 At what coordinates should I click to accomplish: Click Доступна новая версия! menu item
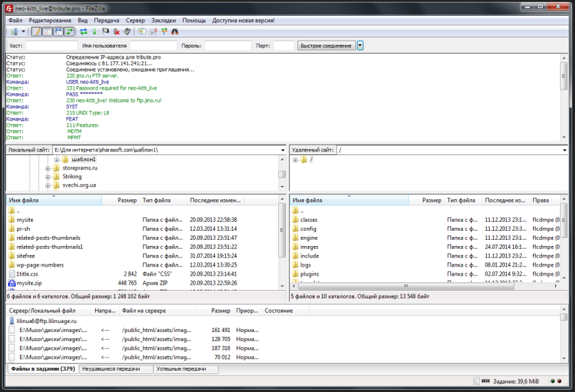point(243,20)
